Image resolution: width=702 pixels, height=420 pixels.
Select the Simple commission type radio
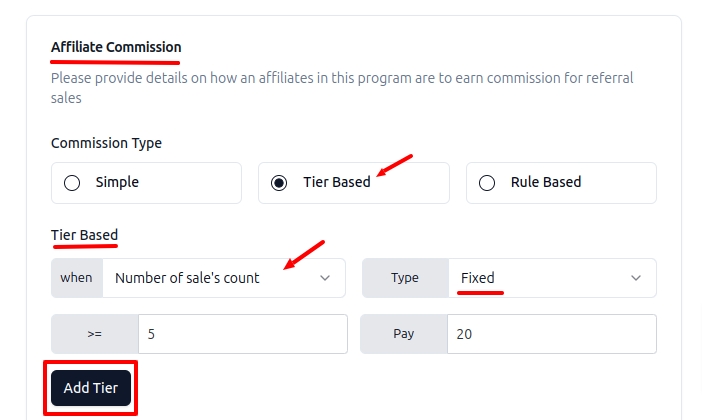[x=72, y=183]
